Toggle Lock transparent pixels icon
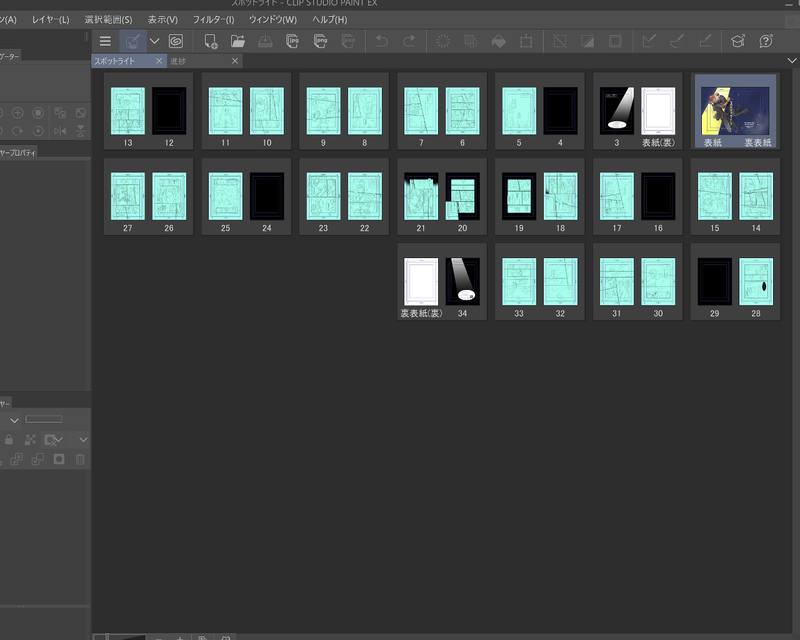800x640 pixels. click(31, 439)
